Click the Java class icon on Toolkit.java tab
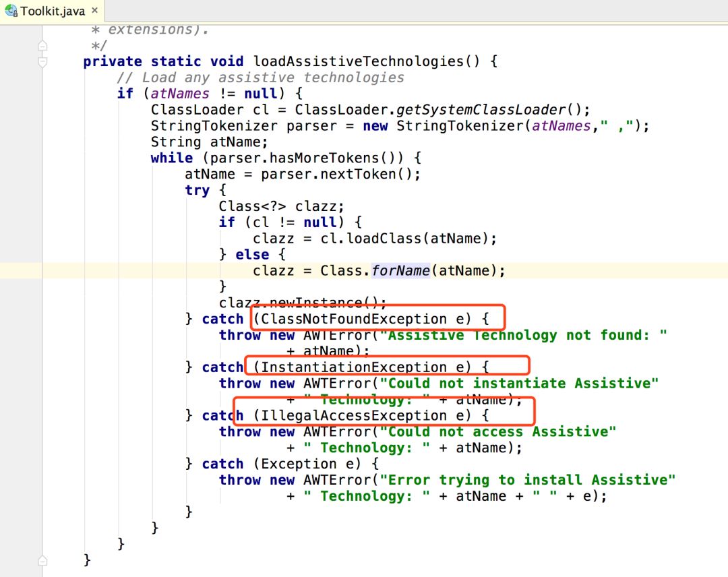728x577 pixels. [11, 11]
